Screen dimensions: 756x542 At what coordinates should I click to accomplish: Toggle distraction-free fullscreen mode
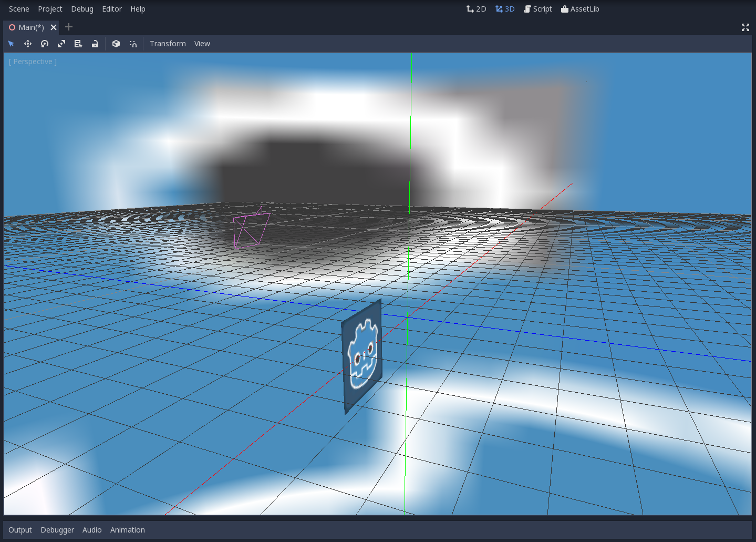[745, 27]
